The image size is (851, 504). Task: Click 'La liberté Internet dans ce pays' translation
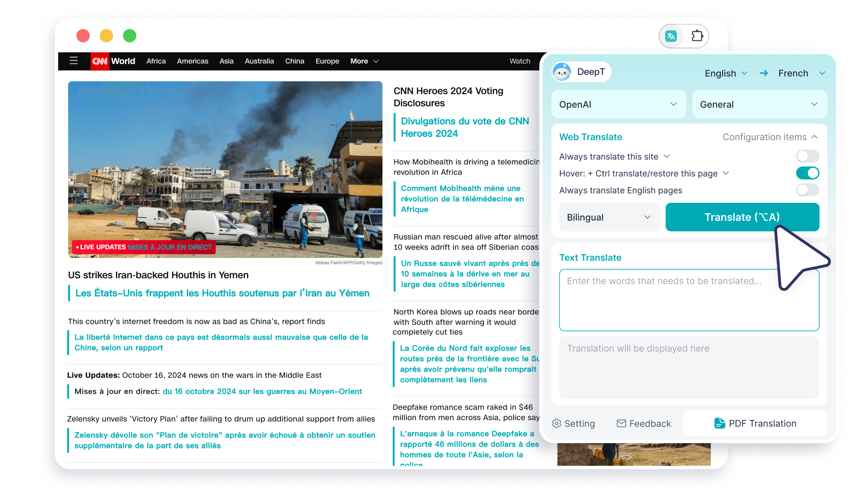point(221,342)
